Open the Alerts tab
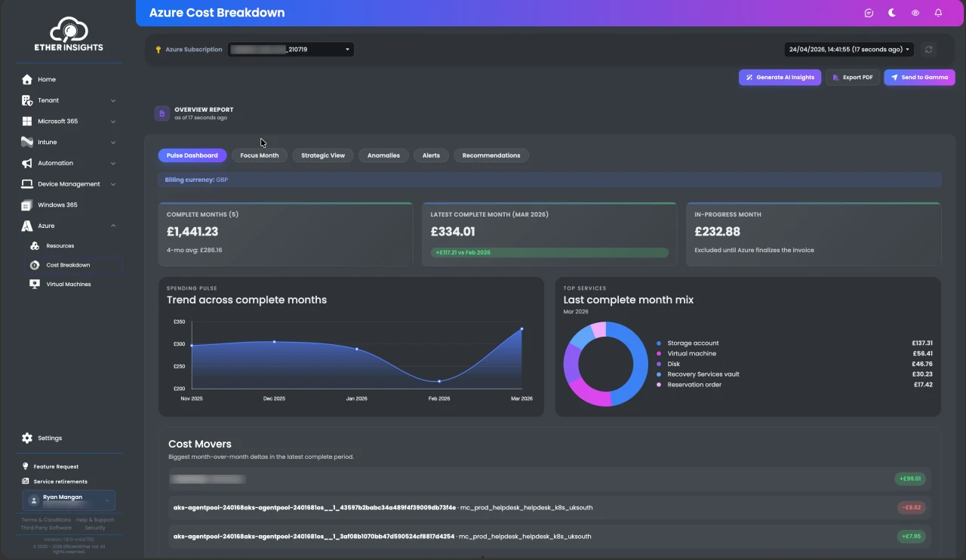The height and width of the screenshot is (560, 966). [x=431, y=155]
